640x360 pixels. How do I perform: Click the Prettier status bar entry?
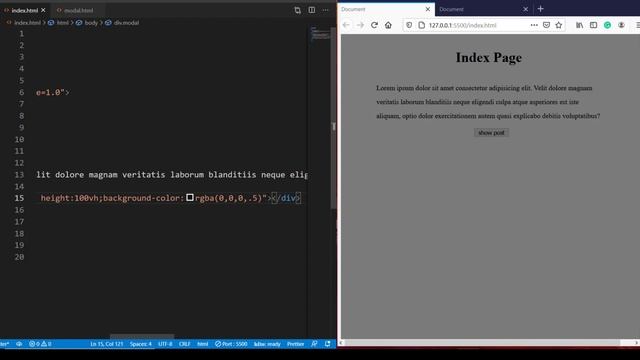point(295,344)
